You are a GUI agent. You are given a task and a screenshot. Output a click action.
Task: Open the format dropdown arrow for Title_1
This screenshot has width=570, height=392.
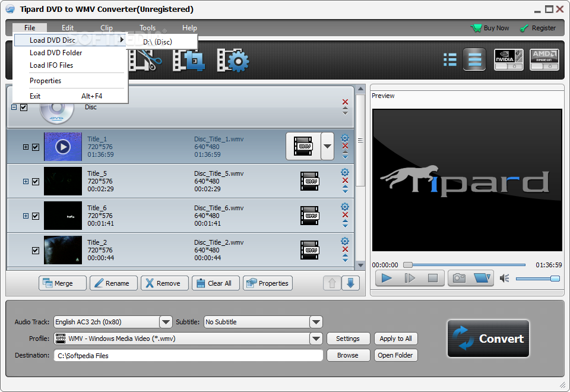click(x=328, y=146)
